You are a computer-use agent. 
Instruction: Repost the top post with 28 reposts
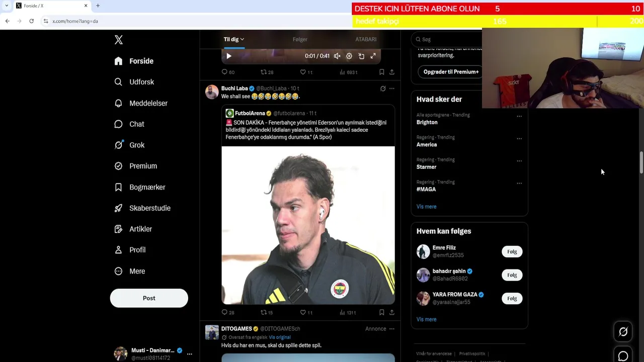click(x=267, y=72)
